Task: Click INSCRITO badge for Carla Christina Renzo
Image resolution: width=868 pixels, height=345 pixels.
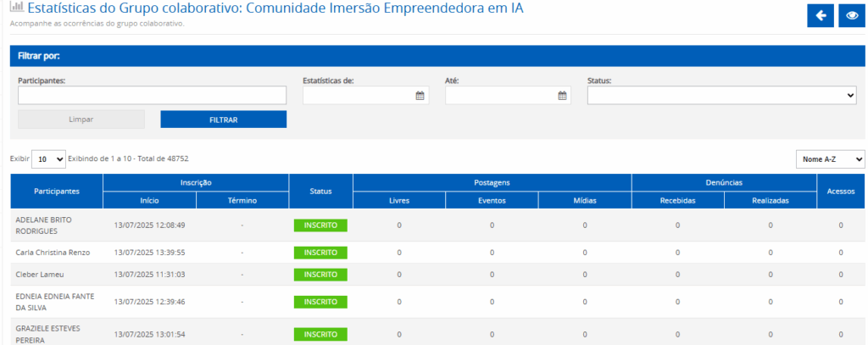Action: point(320,253)
